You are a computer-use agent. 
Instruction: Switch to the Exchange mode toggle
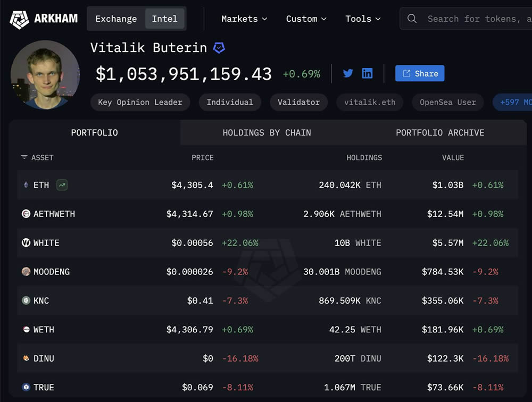116,19
